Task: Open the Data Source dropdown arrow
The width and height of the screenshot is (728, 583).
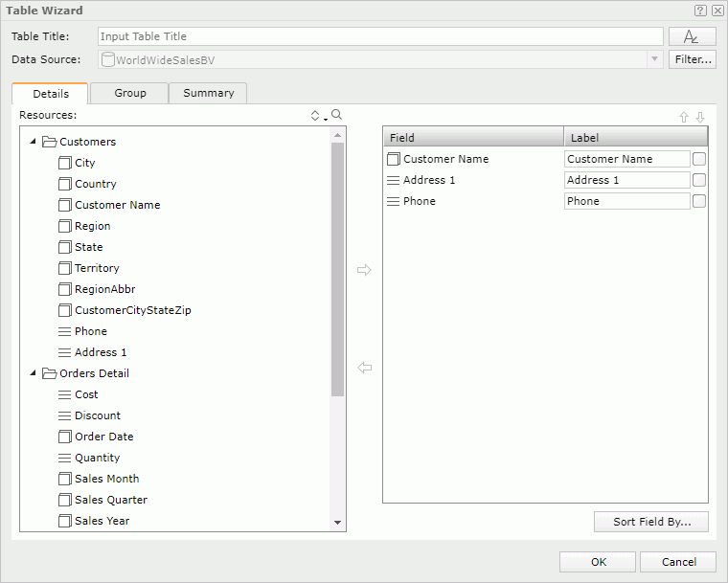Action: coord(655,59)
